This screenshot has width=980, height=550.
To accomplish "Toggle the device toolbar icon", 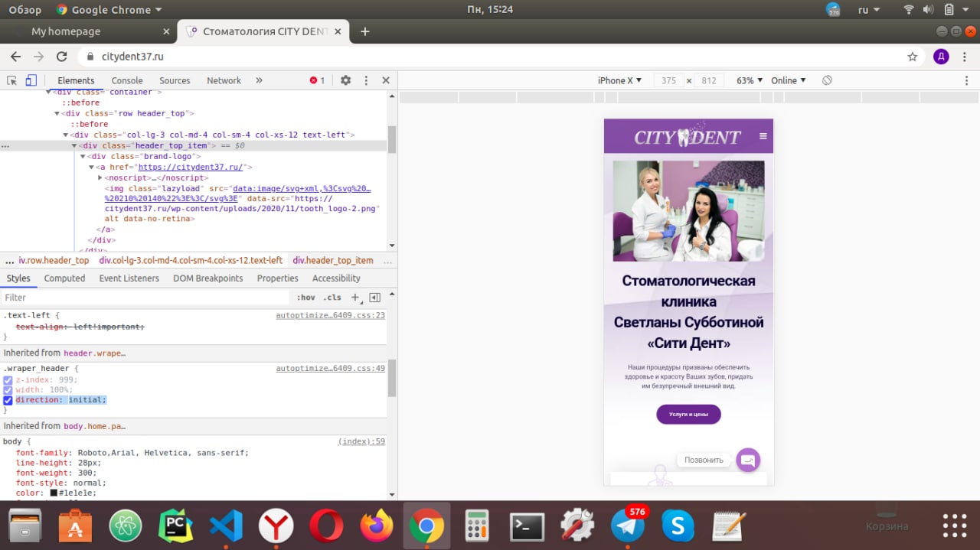I will pos(31,80).
